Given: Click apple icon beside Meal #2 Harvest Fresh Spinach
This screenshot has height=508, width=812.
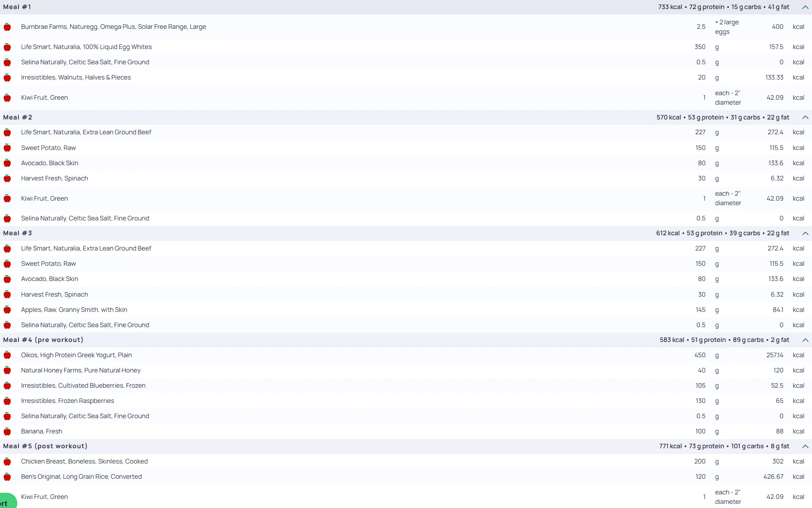Looking at the screenshot, I should (x=7, y=178).
